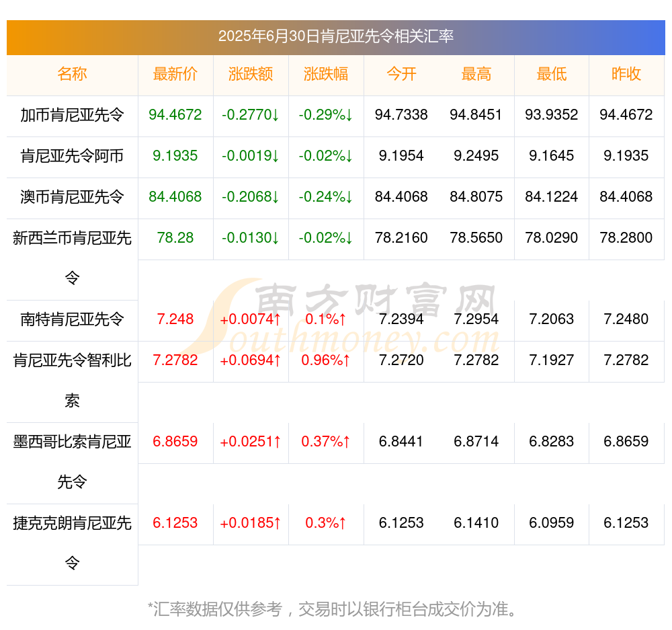Click the change value -0.0130↓
This screenshot has width=672, height=630.
(x=251, y=237)
